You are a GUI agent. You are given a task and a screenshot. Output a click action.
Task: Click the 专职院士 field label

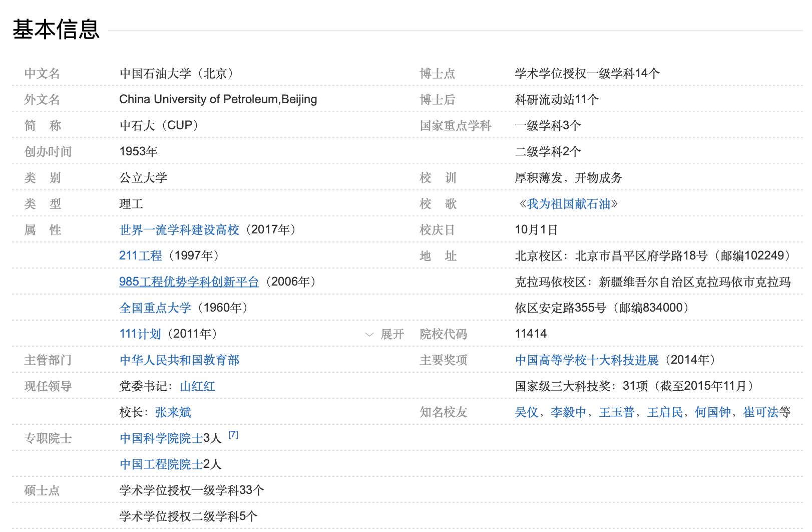click(48, 438)
